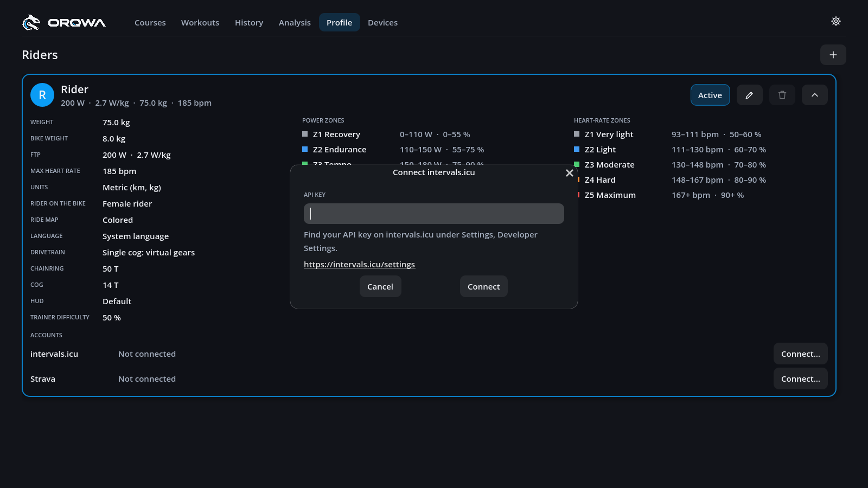
Task: Add a new rider with plus button
Action: coord(833,55)
